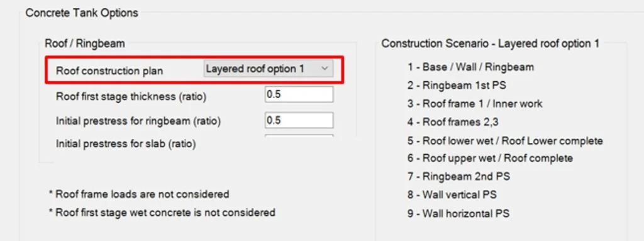The width and height of the screenshot is (644, 241).
Task: Select step 3 - Roof frame 1 / Inner work
Action: [x=475, y=104]
